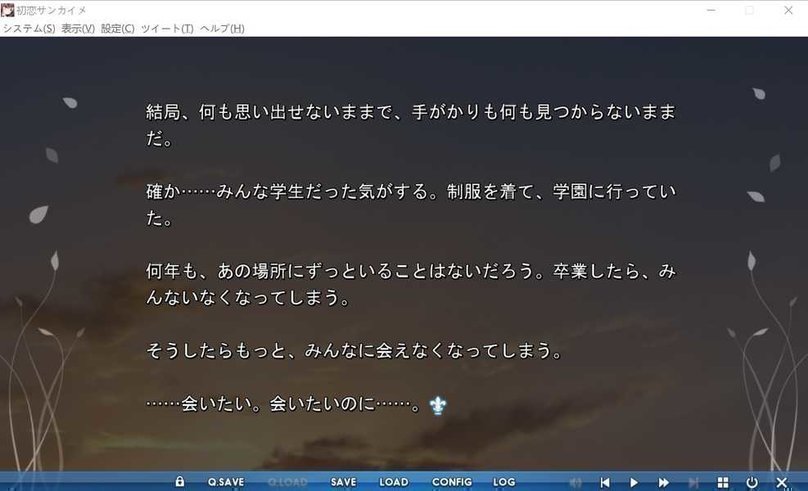Open the 設定(C) menu
The width and height of the screenshot is (808, 491).
point(117,28)
